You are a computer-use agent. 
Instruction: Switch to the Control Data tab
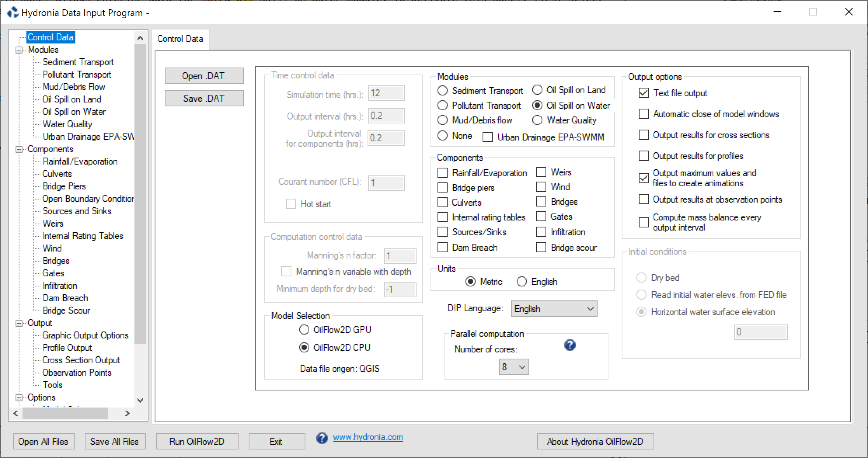click(x=180, y=39)
